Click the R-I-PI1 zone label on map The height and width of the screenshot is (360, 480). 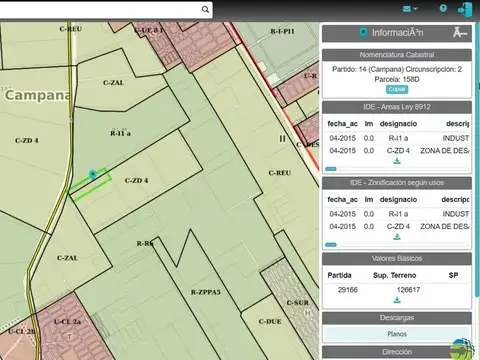click(282, 31)
